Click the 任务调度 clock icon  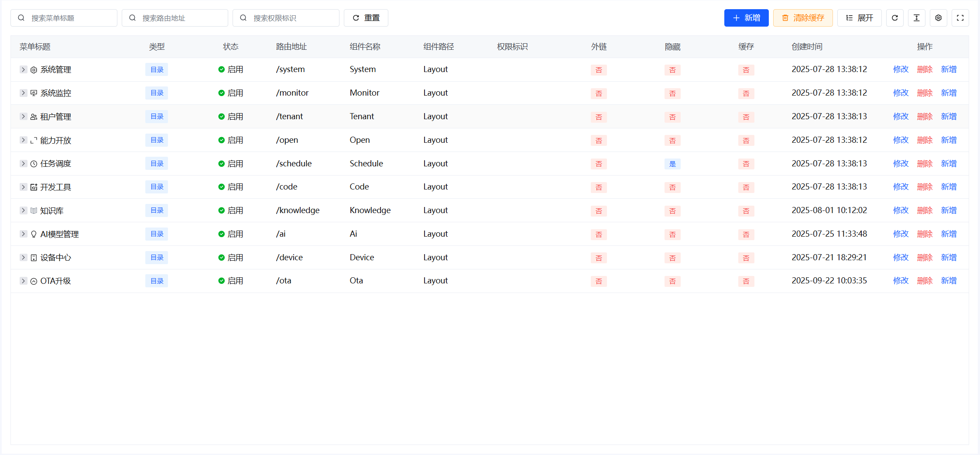click(34, 164)
